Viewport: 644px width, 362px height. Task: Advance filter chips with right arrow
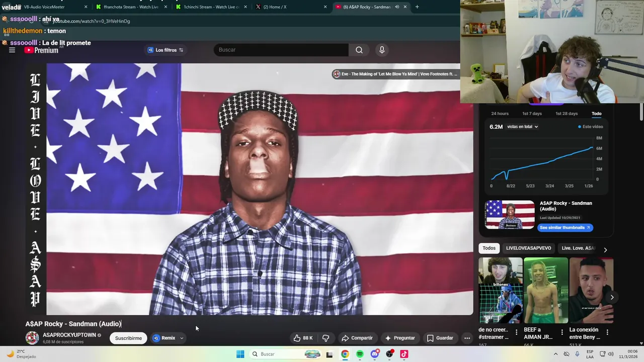tap(605, 249)
